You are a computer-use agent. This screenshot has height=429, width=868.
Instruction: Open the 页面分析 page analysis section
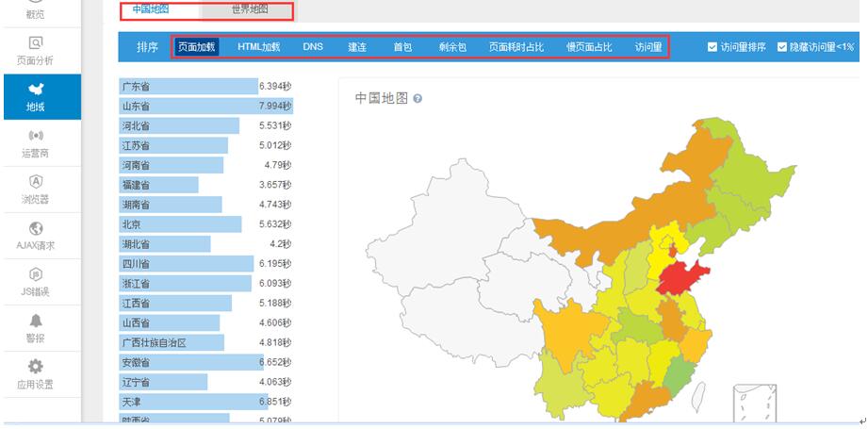pos(35,51)
